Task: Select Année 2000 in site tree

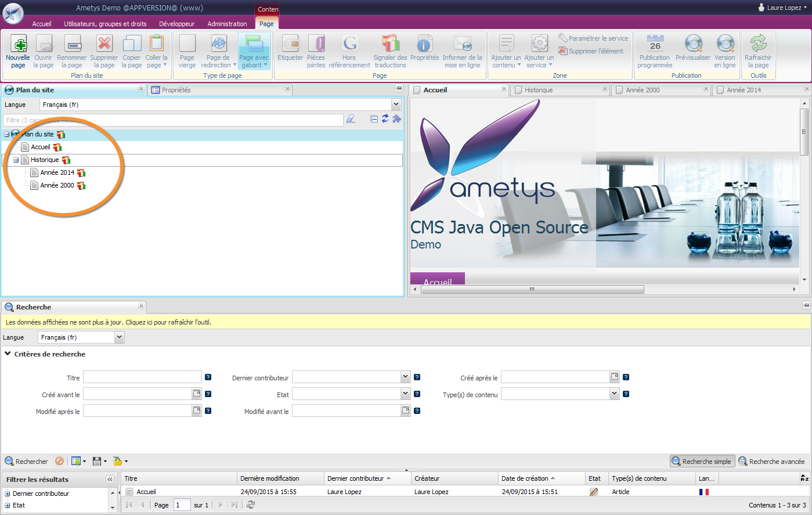Action: (x=57, y=186)
